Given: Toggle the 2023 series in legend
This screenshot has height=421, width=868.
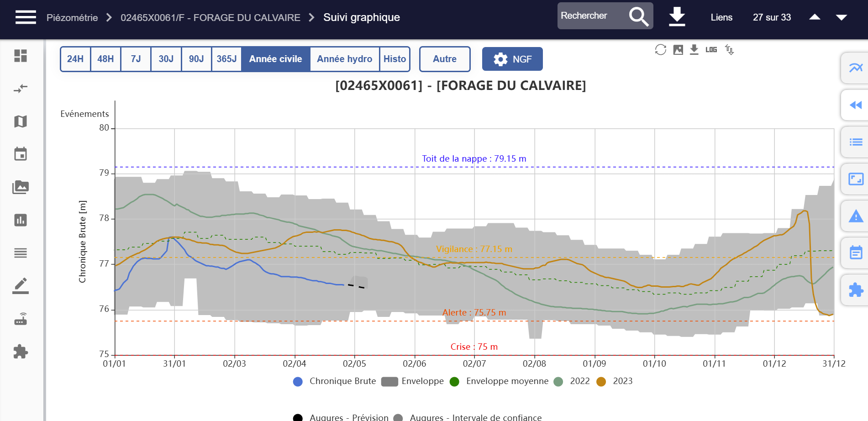Looking at the screenshot, I should [x=616, y=381].
